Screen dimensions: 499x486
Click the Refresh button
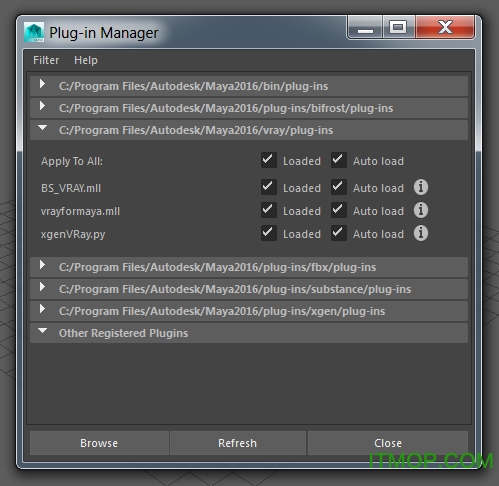point(238,443)
